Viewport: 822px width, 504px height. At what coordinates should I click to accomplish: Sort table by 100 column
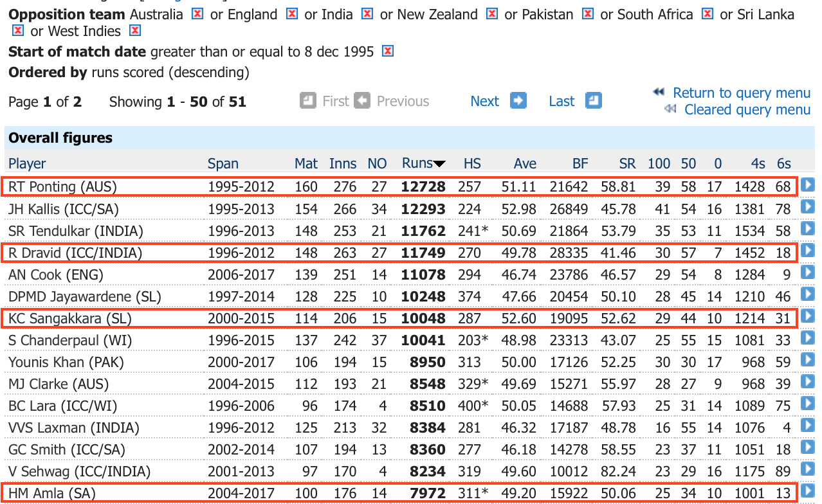pos(659,163)
